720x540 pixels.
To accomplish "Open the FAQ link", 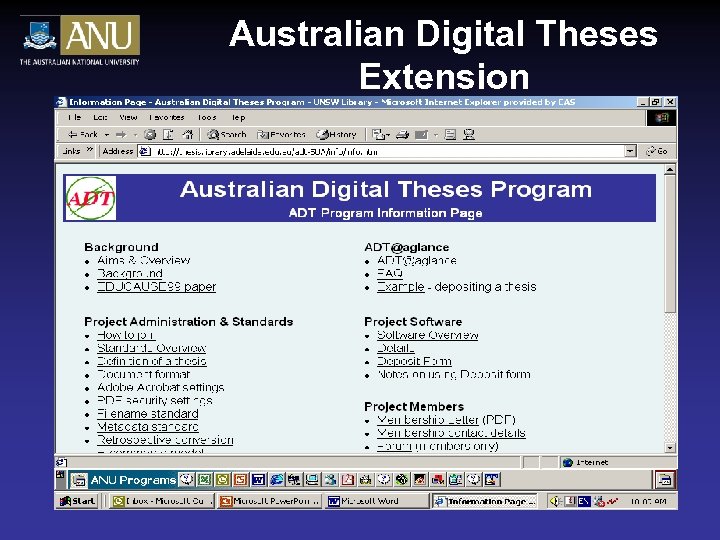I will point(390,274).
